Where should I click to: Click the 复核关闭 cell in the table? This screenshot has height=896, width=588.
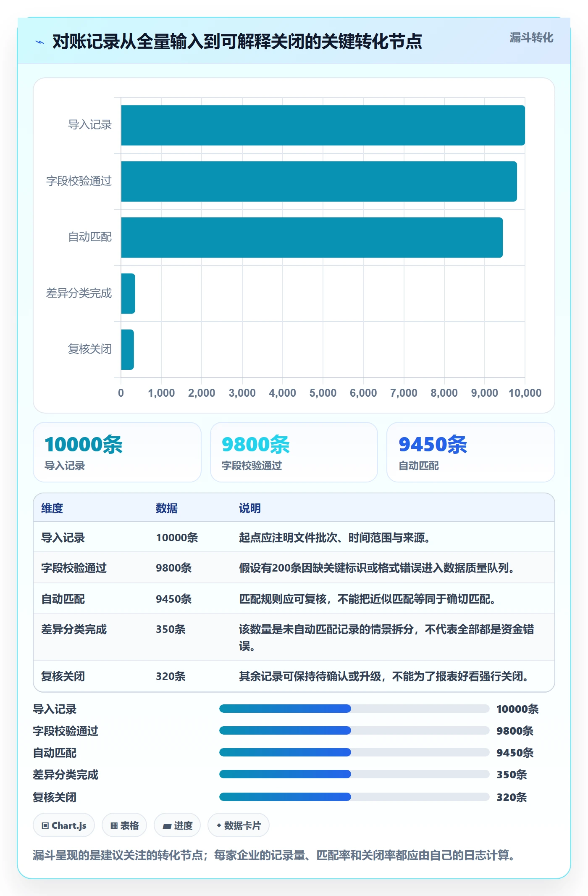tap(63, 676)
